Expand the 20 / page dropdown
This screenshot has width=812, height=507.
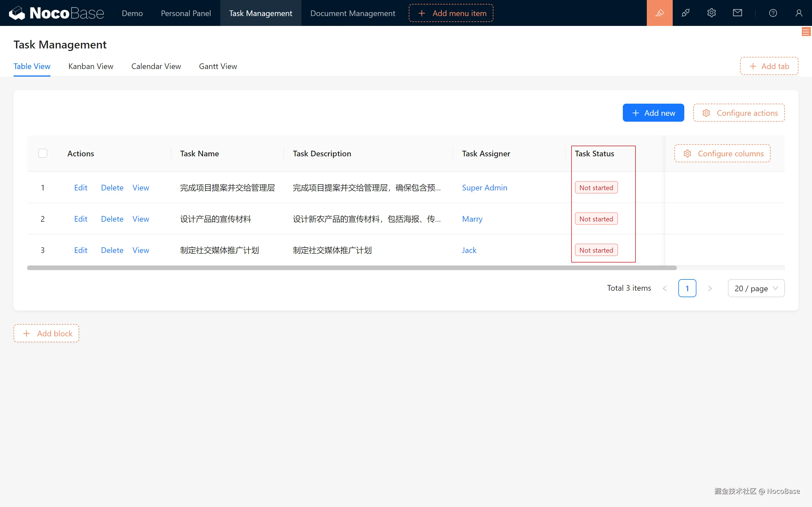pos(756,288)
